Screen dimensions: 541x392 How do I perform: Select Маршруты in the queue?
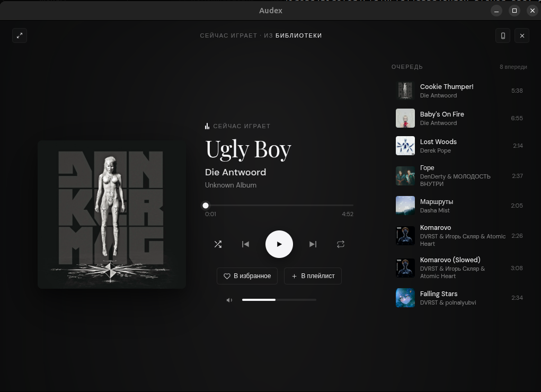[459, 206]
